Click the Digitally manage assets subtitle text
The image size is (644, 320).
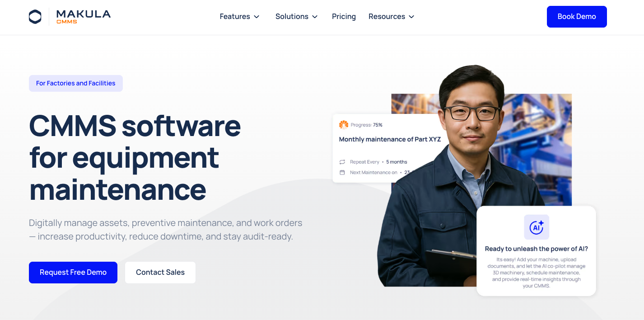click(x=166, y=230)
